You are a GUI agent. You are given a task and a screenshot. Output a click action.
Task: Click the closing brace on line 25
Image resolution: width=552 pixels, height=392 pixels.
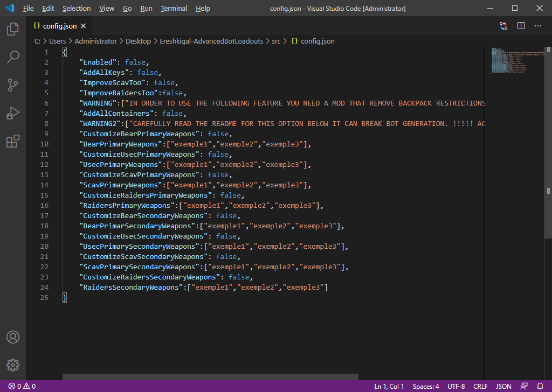[x=65, y=298]
